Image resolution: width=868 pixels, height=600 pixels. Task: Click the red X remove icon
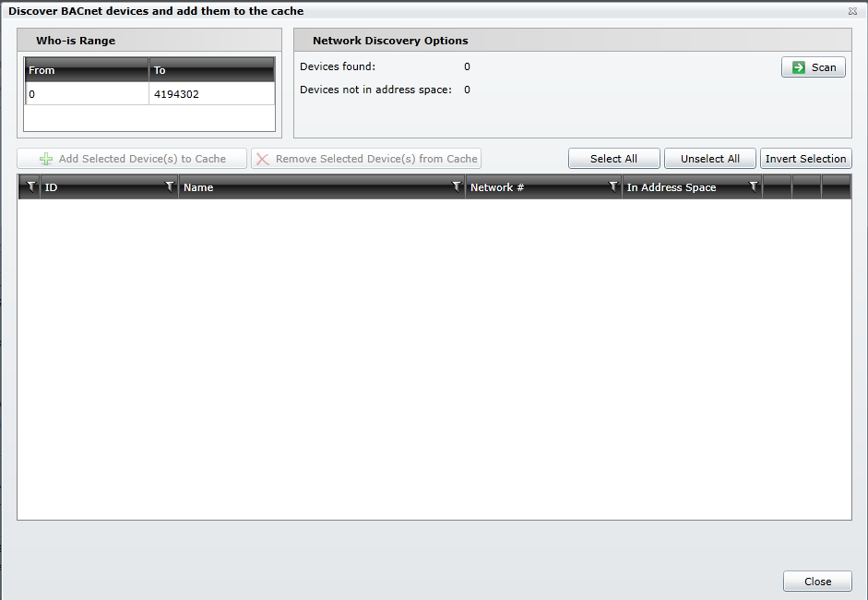pos(262,159)
